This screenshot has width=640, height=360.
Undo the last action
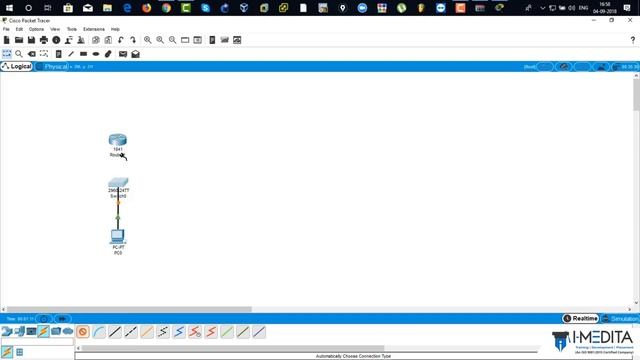[x=120, y=40]
